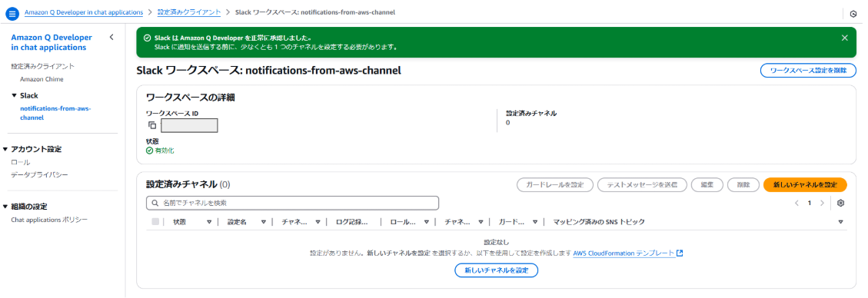
Task: Click the ガードレールを設定 button
Action: tap(555, 184)
